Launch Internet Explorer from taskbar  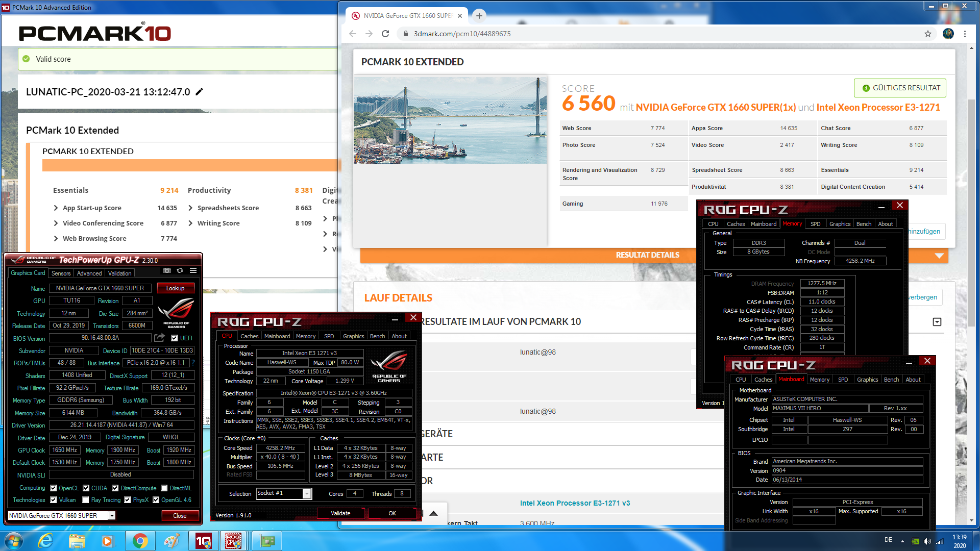pyautogui.click(x=45, y=541)
